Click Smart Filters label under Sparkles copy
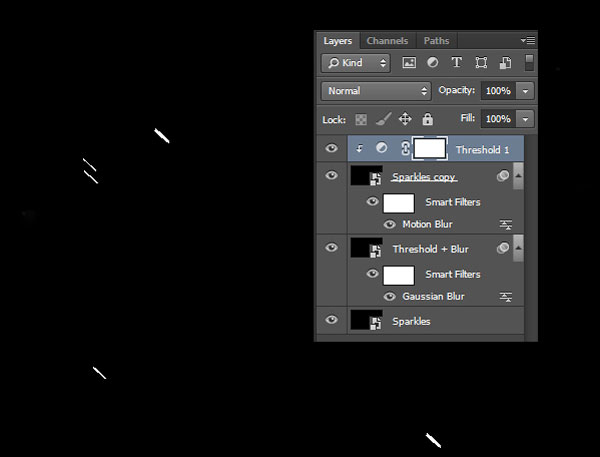Image resolution: width=600 pixels, height=457 pixels. click(x=453, y=202)
